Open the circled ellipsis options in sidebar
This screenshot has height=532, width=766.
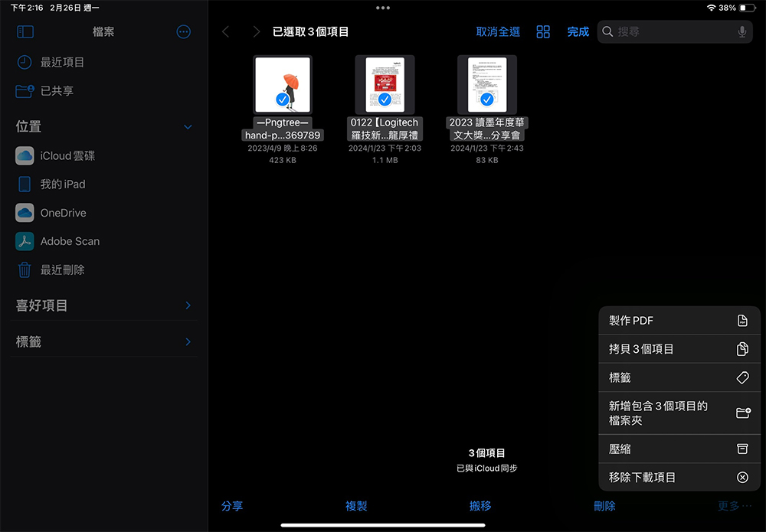(183, 31)
